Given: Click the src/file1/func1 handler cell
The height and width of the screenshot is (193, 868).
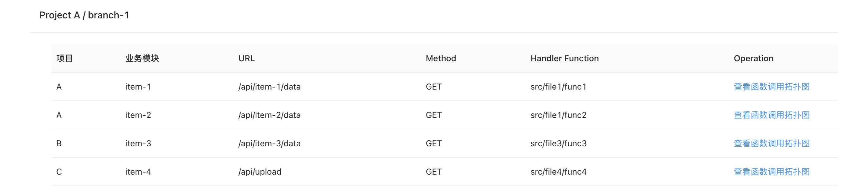Looking at the screenshot, I should tap(558, 87).
